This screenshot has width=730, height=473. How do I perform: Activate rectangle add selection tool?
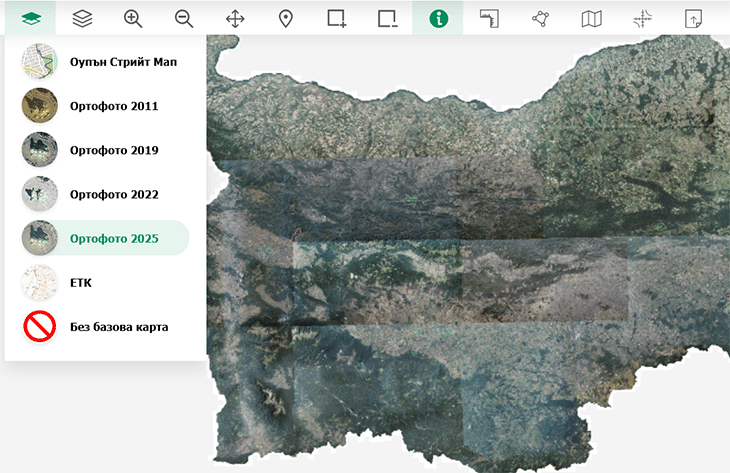tap(336, 19)
